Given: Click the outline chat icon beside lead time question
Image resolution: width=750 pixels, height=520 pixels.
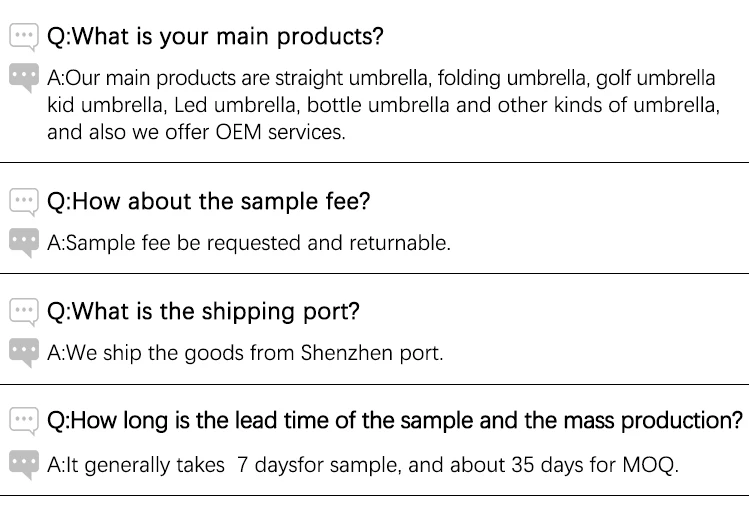Looking at the screenshot, I should pyautogui.click(x=24, y=421).
